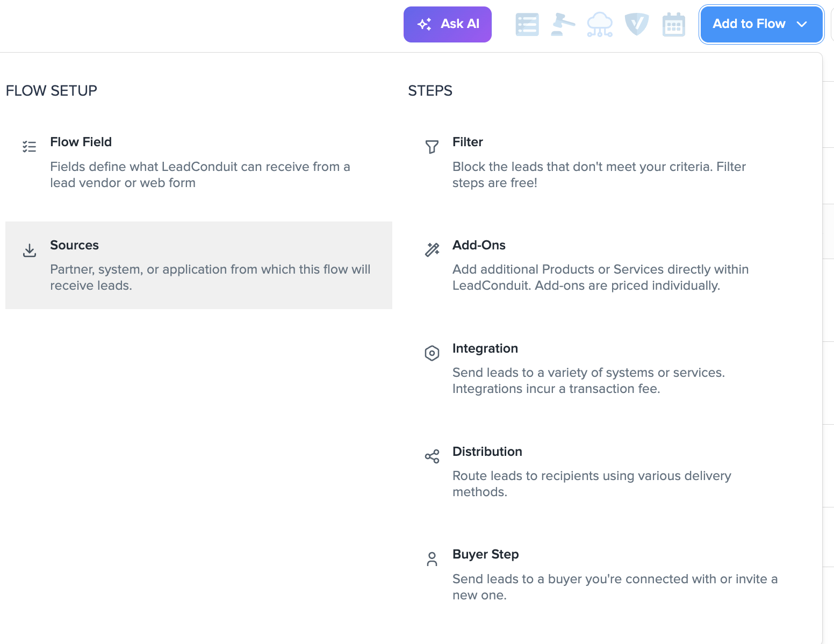Screen dimensions: 834x644
Task: Click the Filter funnel icon
Action: [x=432, y=147]
